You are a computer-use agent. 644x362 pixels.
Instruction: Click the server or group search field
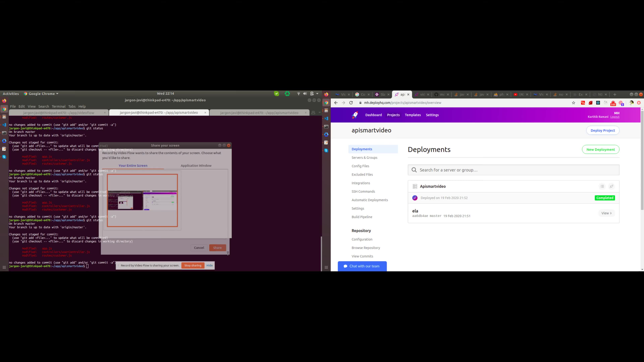[514, 170]
